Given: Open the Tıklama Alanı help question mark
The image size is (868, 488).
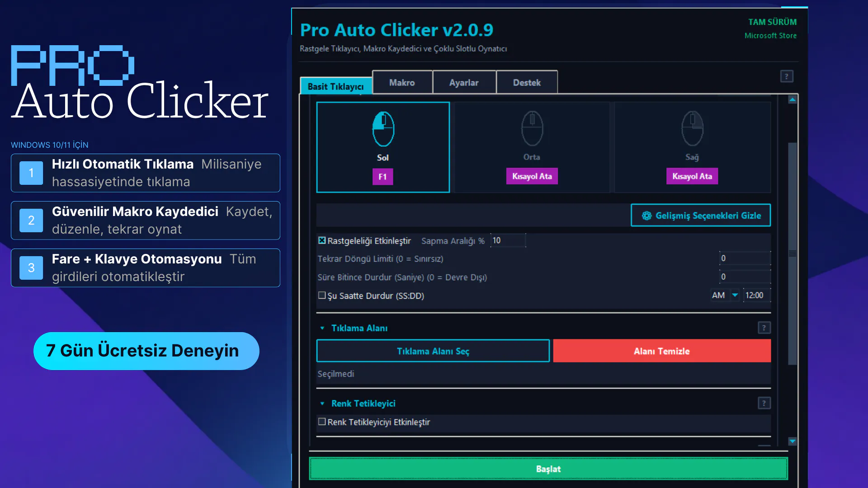Looking at the screenshot, I should tap(764, 328).
